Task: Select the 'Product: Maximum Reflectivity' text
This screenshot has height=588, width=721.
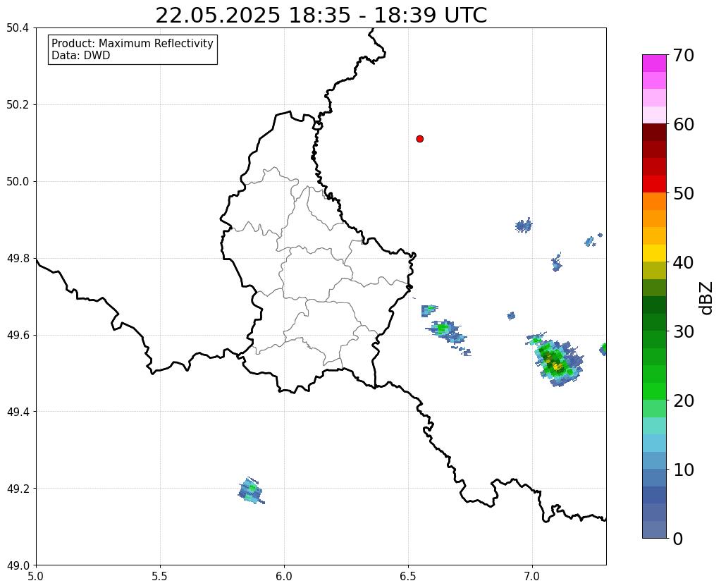Action: [x=132, y=43]
